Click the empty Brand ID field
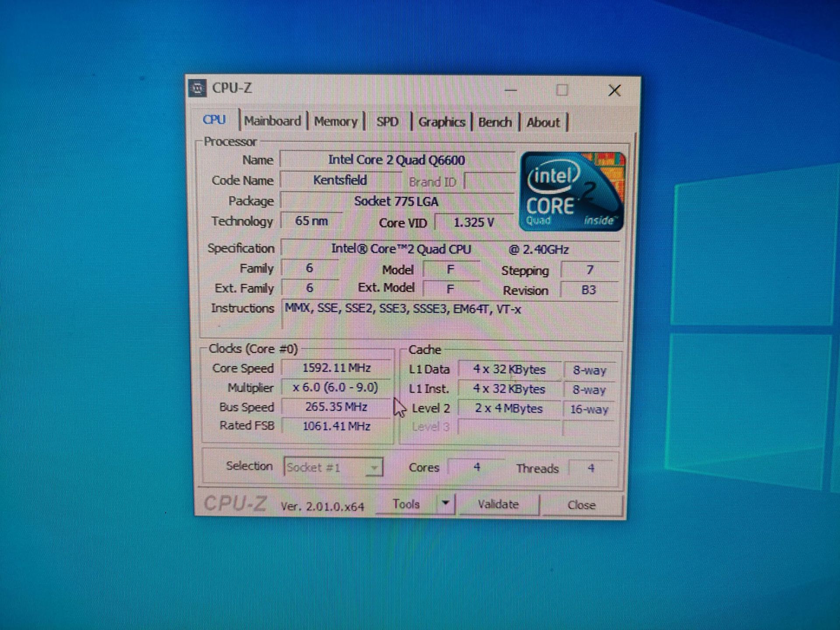 pyautogui.click(x=489, y=182)
